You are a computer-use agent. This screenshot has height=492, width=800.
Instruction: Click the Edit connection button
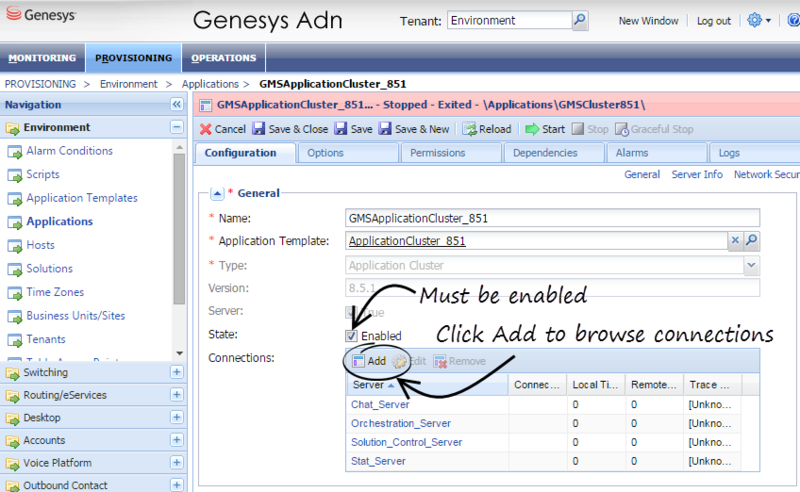pos(409,361)
